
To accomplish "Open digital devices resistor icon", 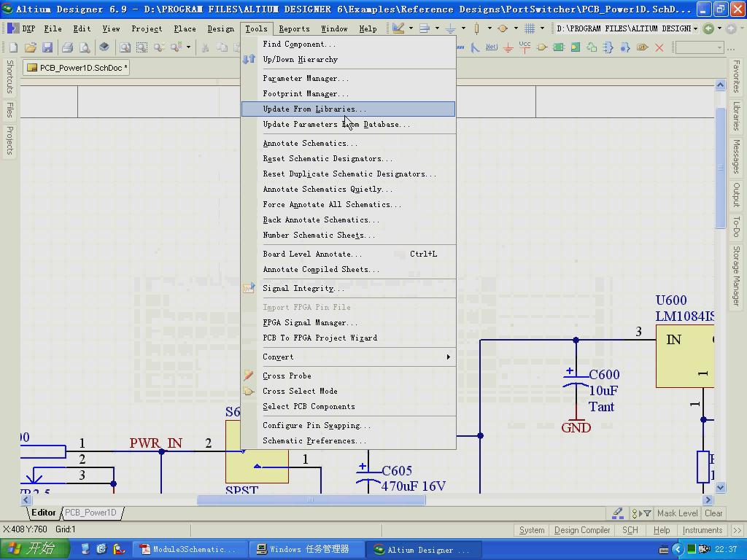I will pos(476,28).
